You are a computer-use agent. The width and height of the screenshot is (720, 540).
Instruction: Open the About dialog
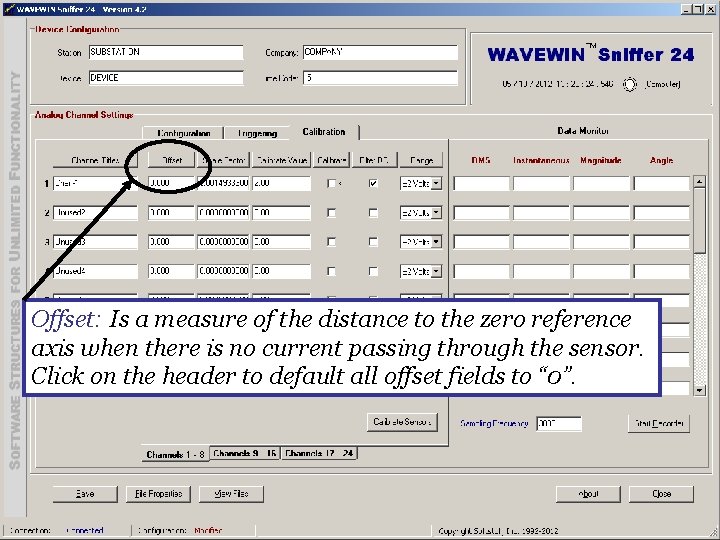pos(588,494)
